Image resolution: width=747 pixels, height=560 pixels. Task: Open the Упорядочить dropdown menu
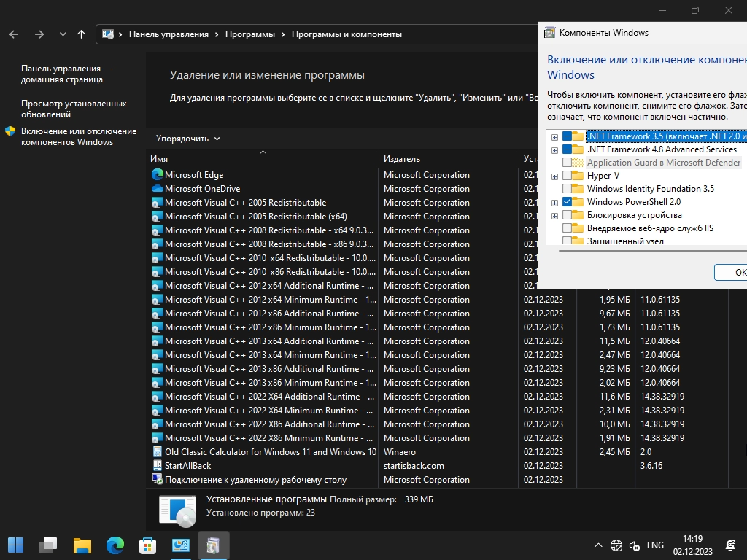(187, 139)
